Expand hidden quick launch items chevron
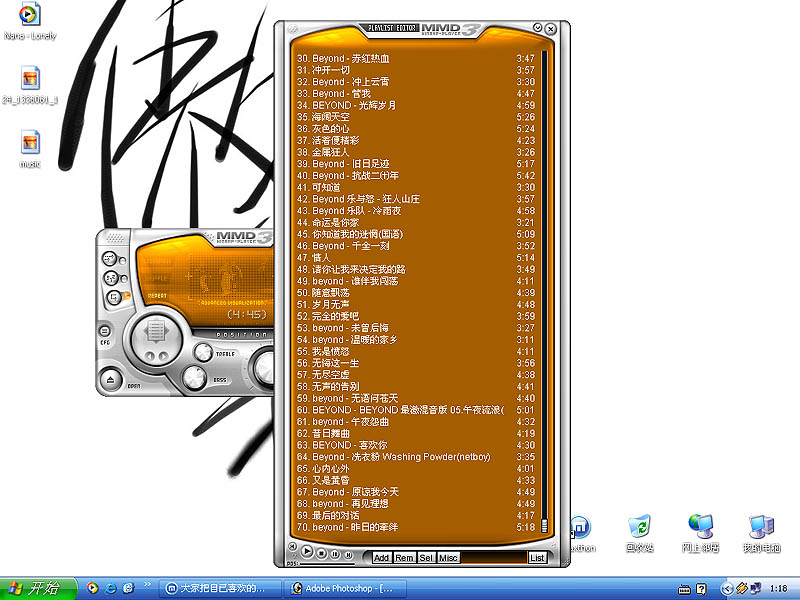Image resolution: width=800 pixels, height=600 pixels. click(147, 585)
